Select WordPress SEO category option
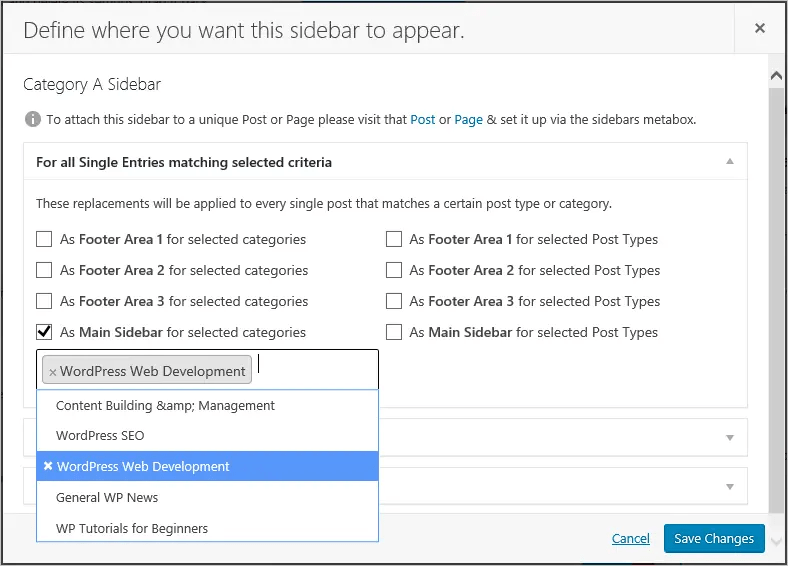 [207, 435]
